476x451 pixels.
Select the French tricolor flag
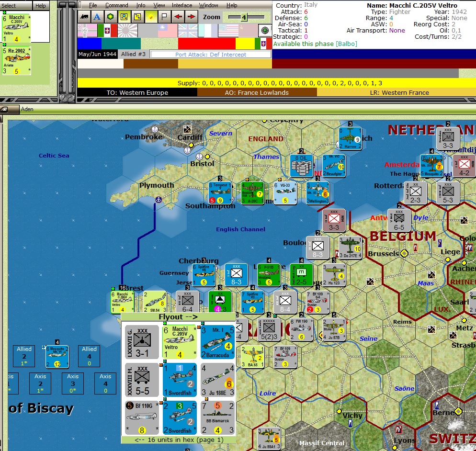[208, 31]
